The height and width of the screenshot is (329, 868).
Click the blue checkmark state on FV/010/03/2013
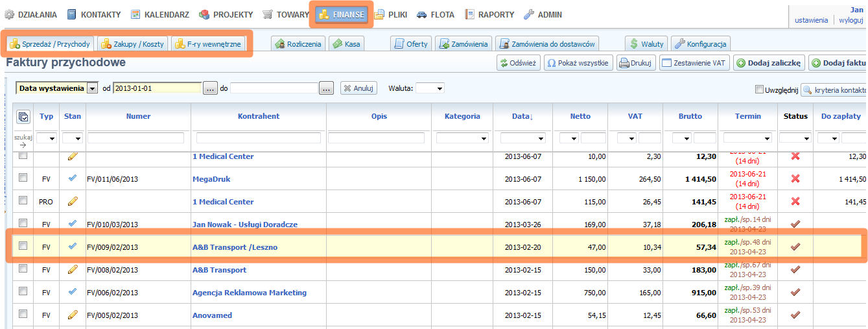[73, 224]
